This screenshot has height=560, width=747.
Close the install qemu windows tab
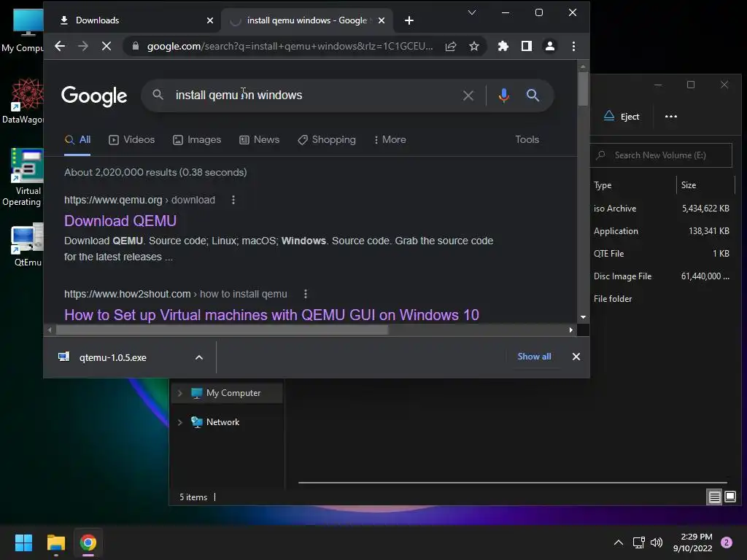381,20
